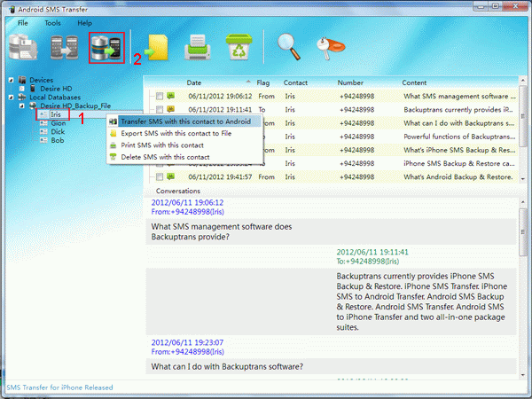532x399 pixels.
Task: Click the Local Databases node icon
Action: 22,98
